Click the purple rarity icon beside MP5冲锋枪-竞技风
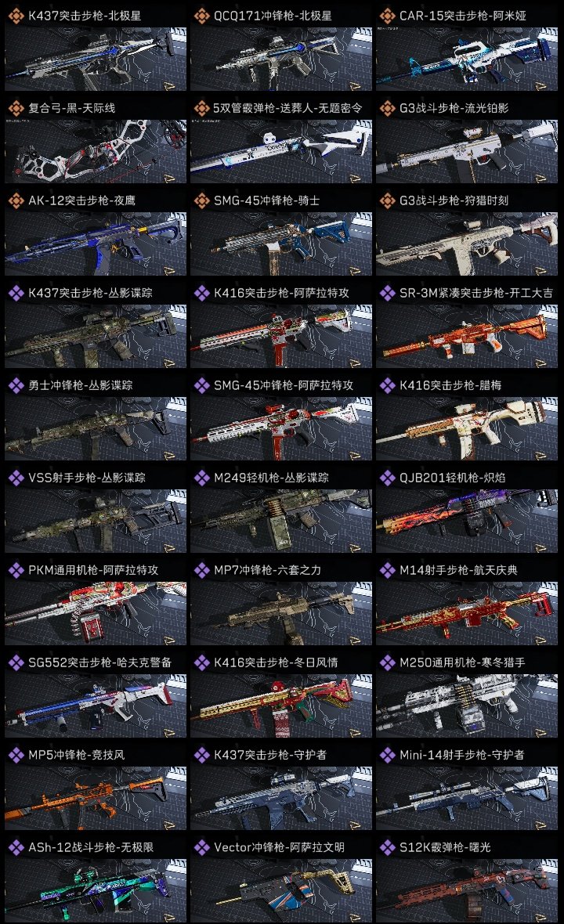Viewport: 564px width, 924px height. pos(16,755)
